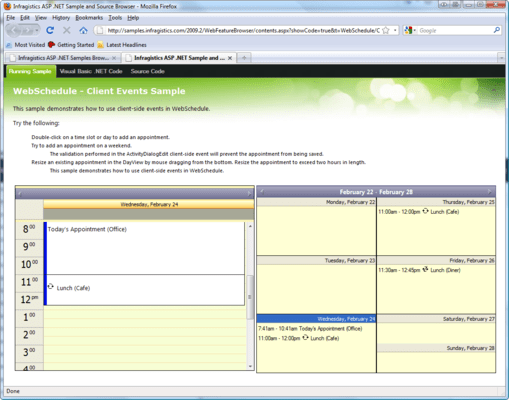Click the stop loading X icon
Image resolution: width=509 pixels, height=400 pixels.
coord(67,31)
